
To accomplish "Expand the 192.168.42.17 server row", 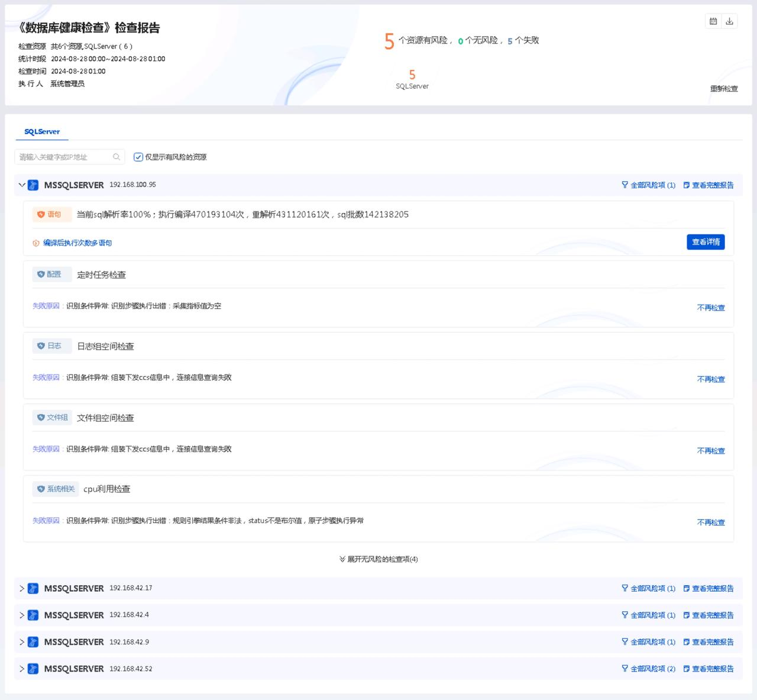I will coord(22,588).
